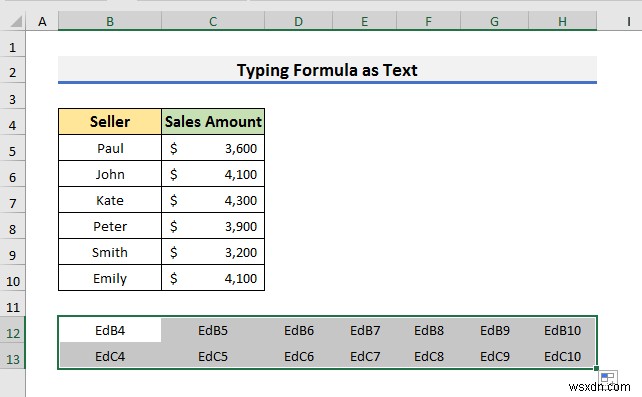Select the cell with text 'EdC8'
Viewport: 642px width, 397px height.
point(428,356)
